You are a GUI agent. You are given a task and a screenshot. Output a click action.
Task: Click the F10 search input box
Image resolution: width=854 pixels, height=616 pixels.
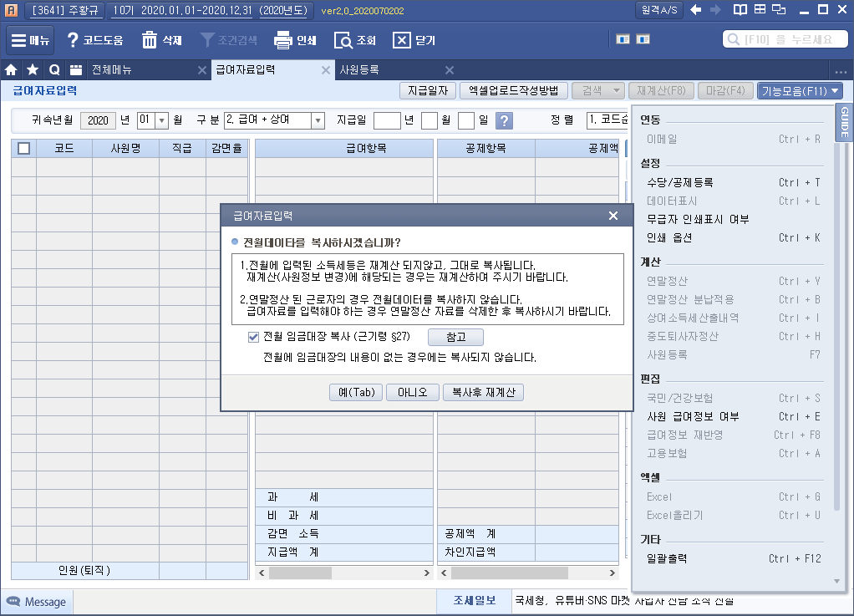(x=785, y=39)
